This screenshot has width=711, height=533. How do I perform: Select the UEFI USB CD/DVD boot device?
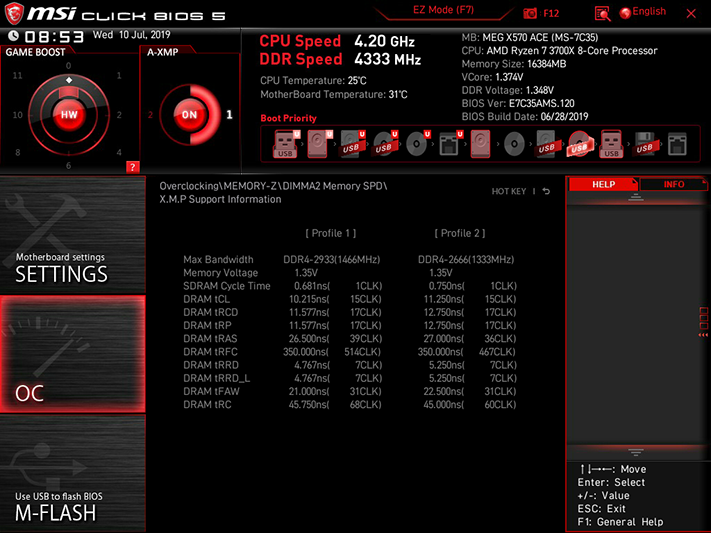tap(385, 144)
